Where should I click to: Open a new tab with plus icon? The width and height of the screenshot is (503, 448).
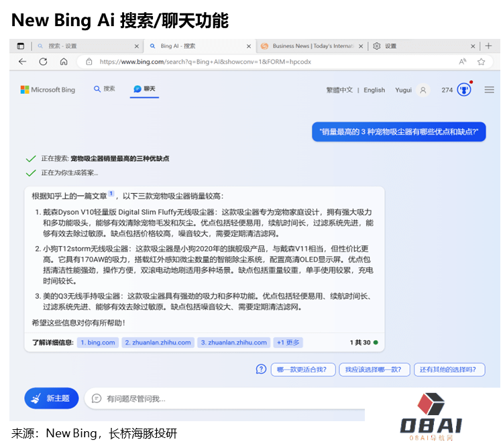488,46
